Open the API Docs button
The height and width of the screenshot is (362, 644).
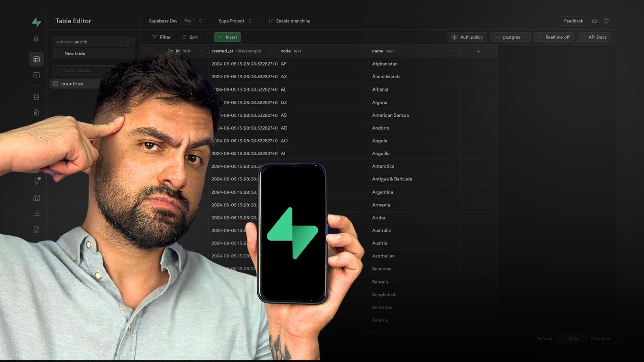(594, 37)
